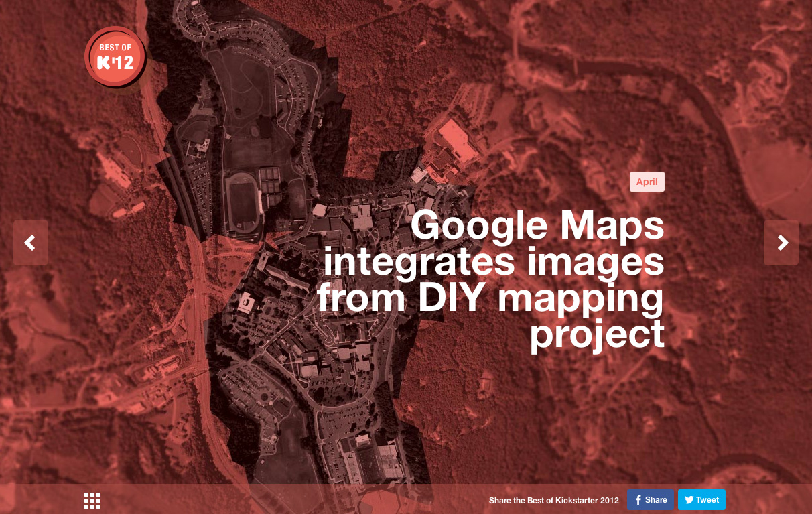Click the Facebook 'f' logo
The width and height of the screenshot is (812, 514).
(638, 500)
